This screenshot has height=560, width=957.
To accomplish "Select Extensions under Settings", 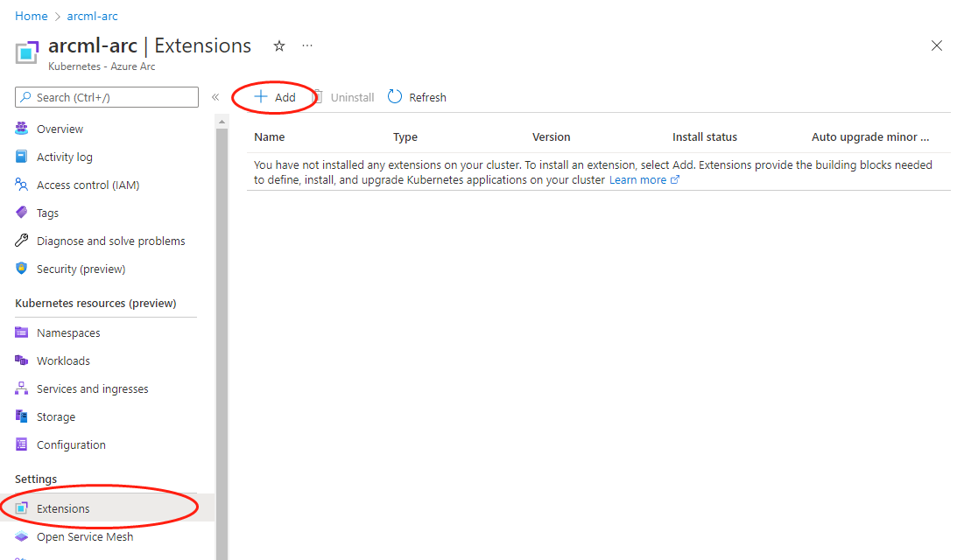I will (x=64, y=507).
